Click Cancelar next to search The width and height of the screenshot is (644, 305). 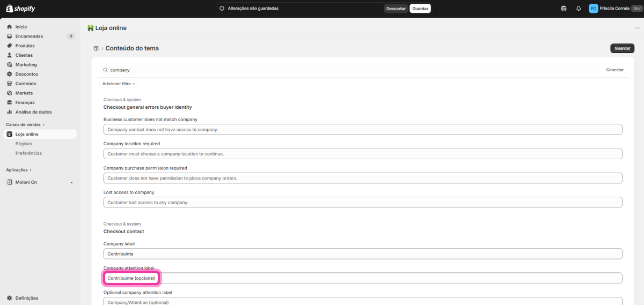point(615,70)
